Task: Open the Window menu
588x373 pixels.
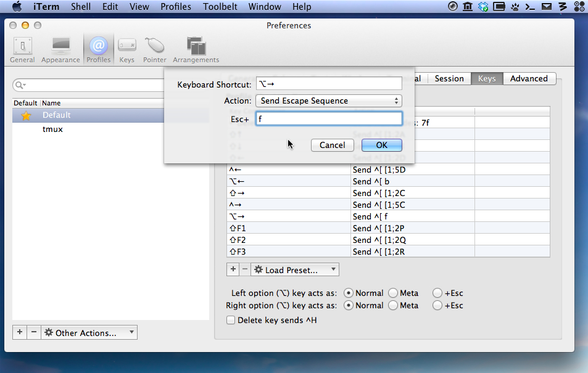Action: [264, 7]
